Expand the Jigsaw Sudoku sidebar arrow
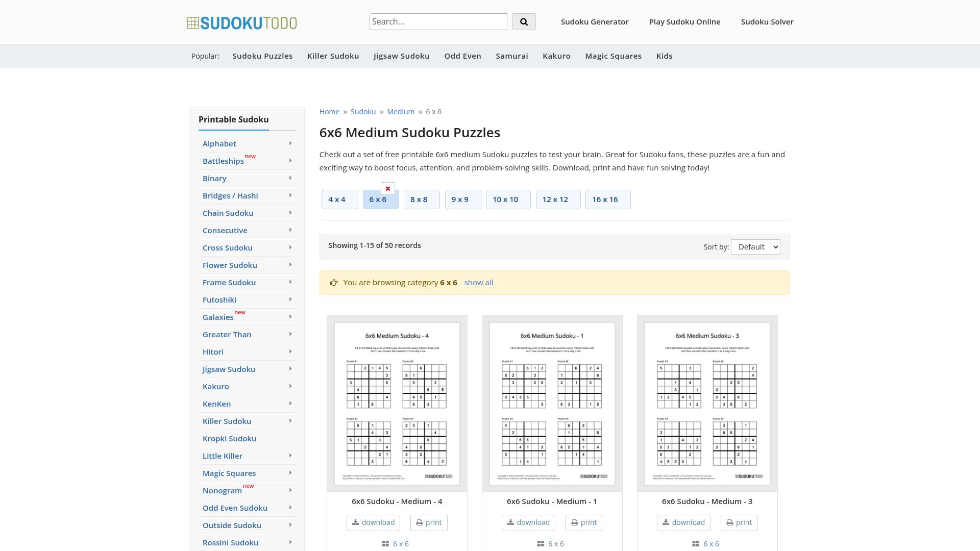This screenshot has height=551, width=980. coord(290,369)
